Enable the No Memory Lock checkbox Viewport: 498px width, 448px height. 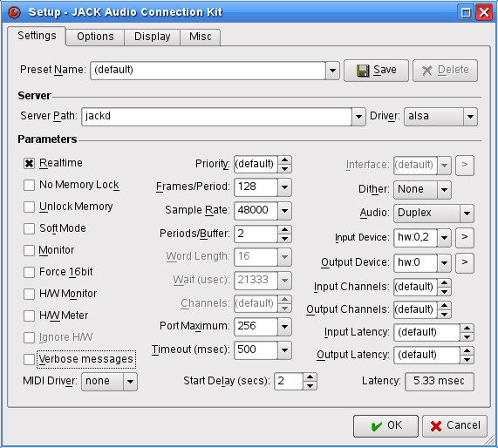(x=29, y=185)
